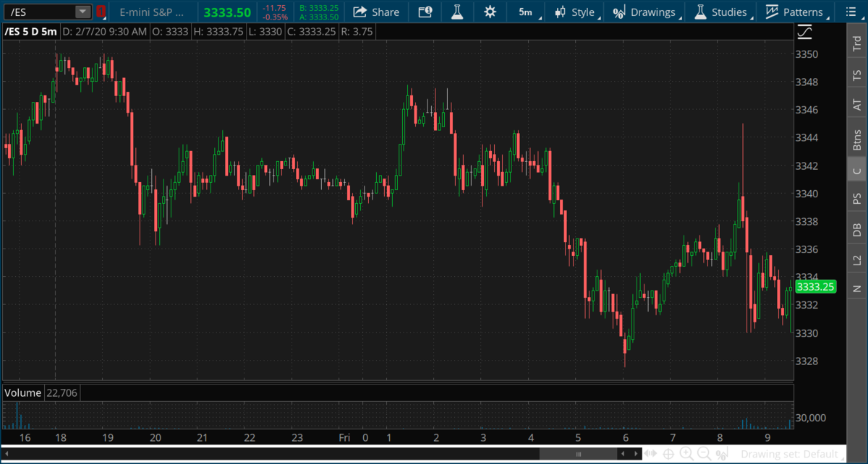
Task: Click the 30,000 volume axis label
Action: point(812,418)
